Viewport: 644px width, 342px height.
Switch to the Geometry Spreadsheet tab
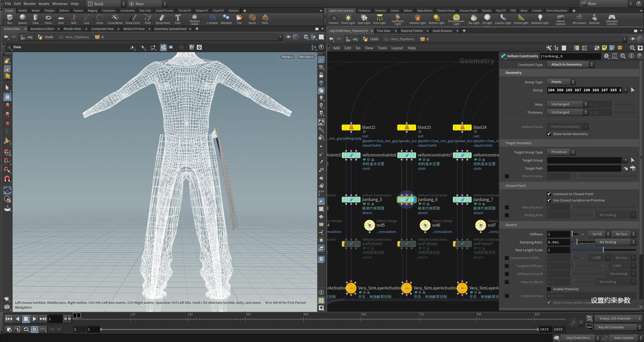point(170,29)
